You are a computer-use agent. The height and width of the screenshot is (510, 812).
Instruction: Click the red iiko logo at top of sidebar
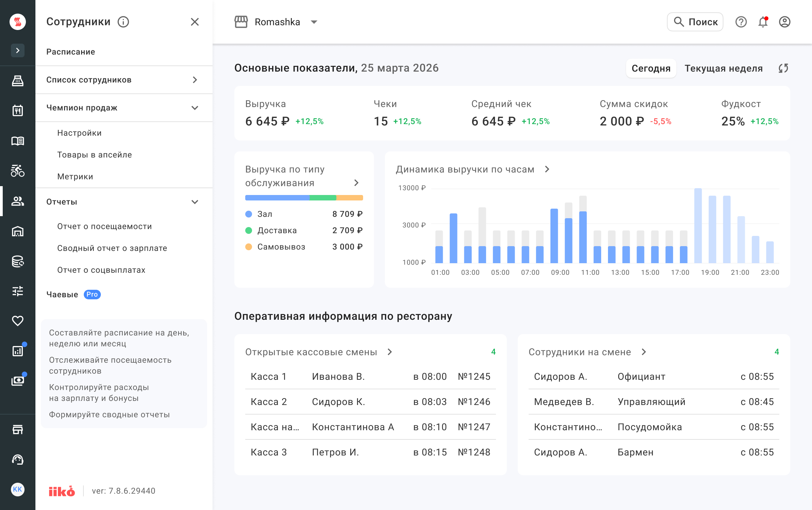tap(18, 22)
